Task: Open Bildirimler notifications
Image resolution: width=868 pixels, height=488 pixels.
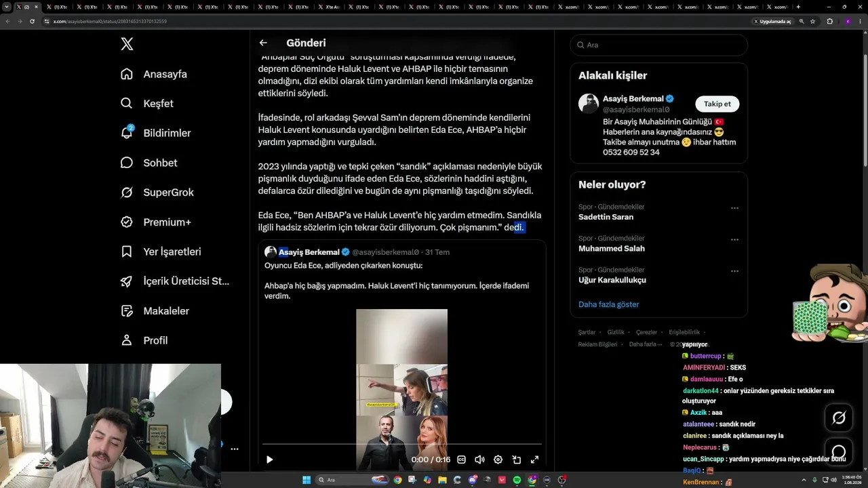Action: (155, 133)
